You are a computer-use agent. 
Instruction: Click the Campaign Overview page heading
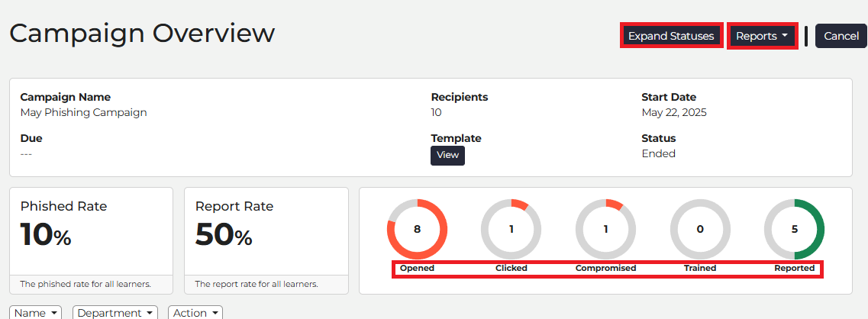click(142, 34)
